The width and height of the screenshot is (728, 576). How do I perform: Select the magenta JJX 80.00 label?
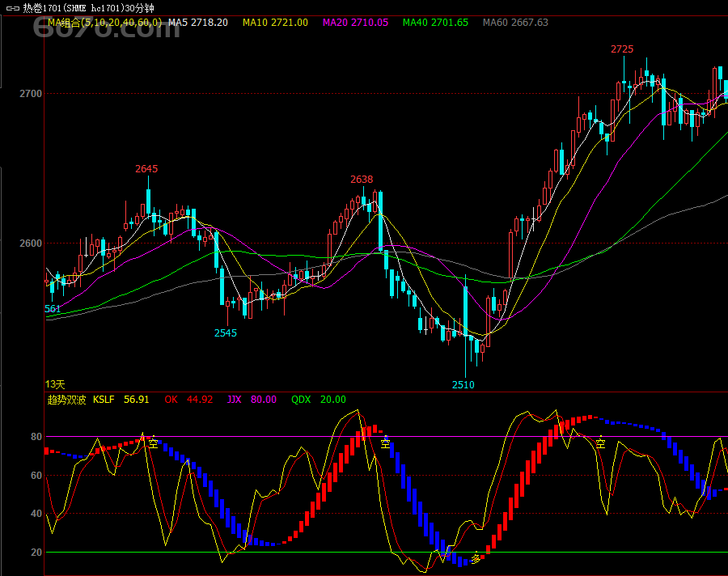point(252,400)
